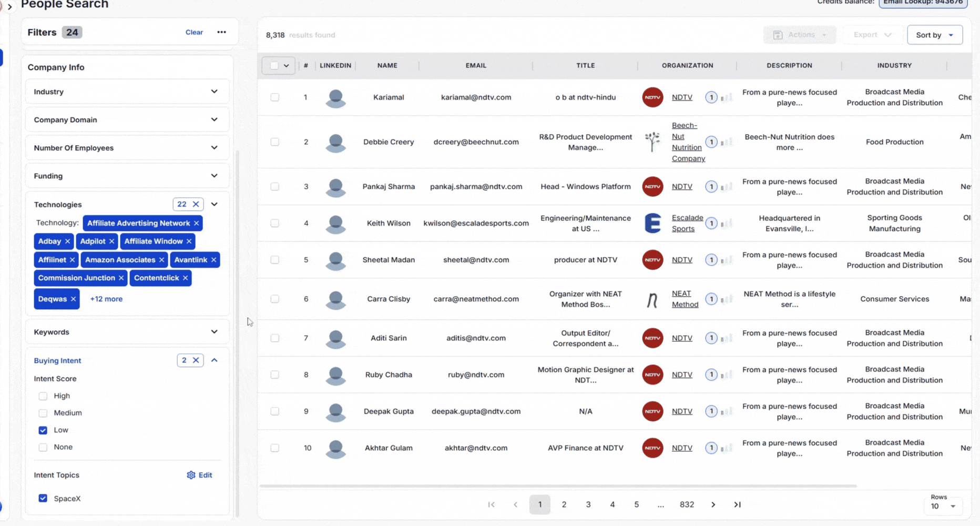Clear all 22 Technologies filters
This screenshot has width=980, height=526.
[196, 204]
